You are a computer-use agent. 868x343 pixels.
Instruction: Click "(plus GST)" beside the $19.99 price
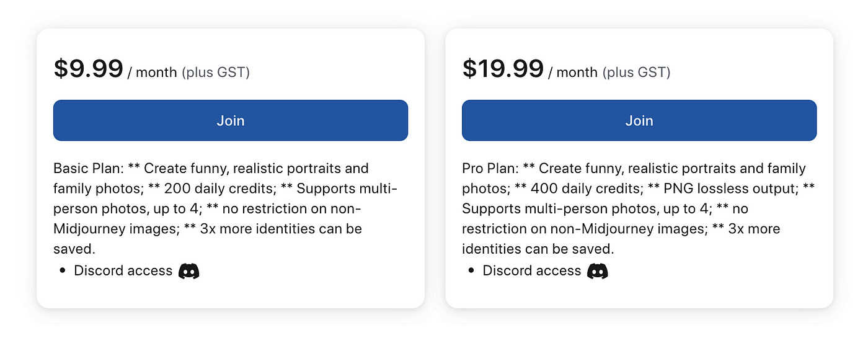pyautogui.click(x=637, y=73)
